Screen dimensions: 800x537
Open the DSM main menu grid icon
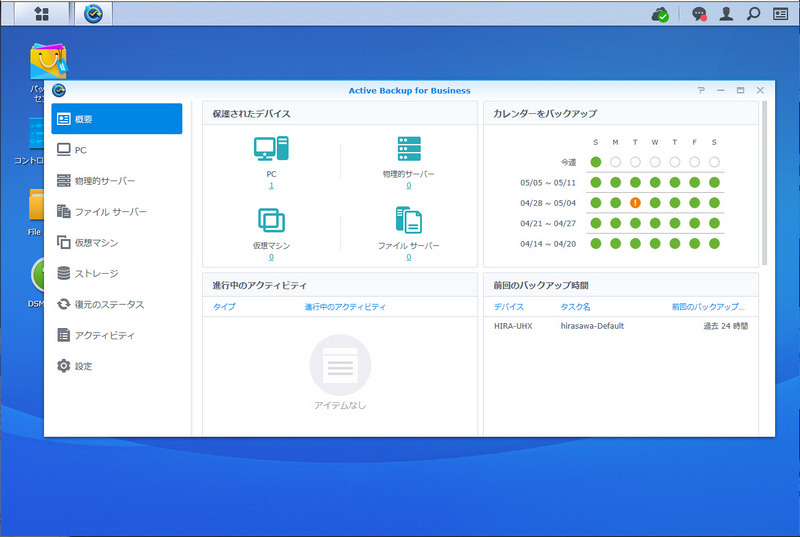pyautogui.click(x=42, y=14)
